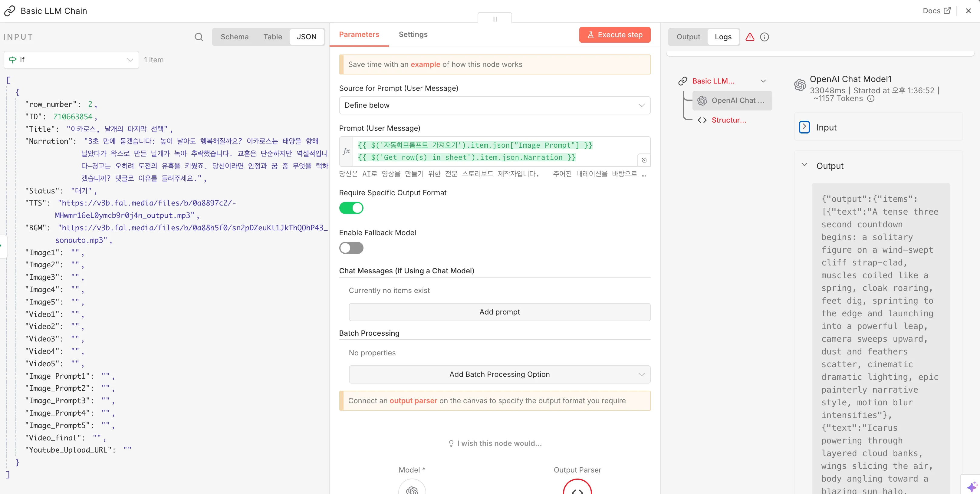Click the red warning triangle icon
The width and height of the screenshot is (980, 494).
click(x=749, y=37)
